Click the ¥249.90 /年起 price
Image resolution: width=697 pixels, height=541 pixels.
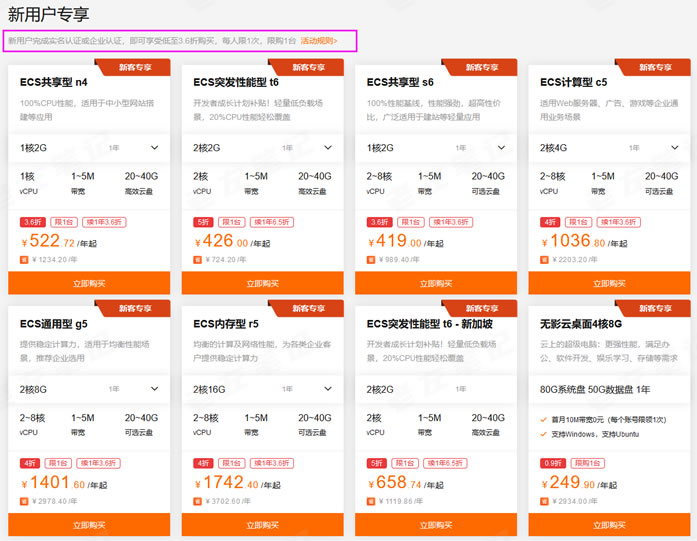point(579,482)
